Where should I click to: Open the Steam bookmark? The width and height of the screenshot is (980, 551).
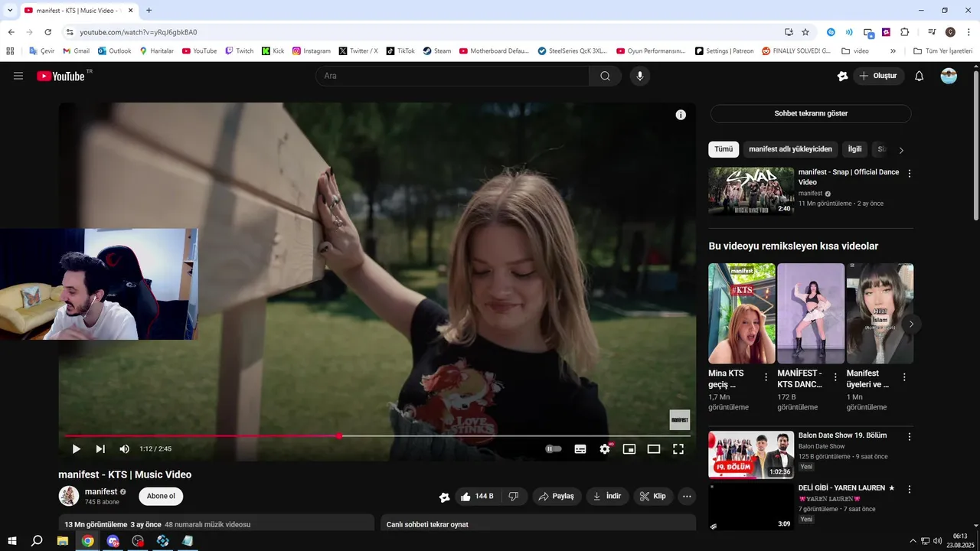[437, 51]
